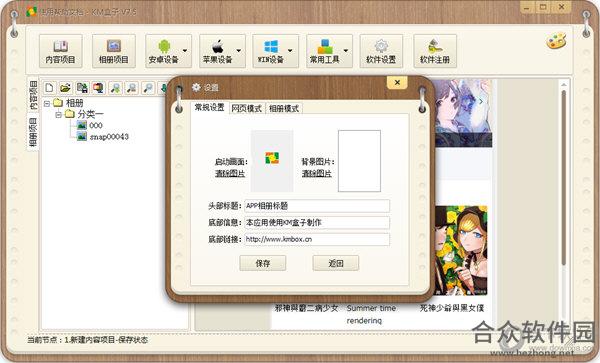
Task: Maximize the KM盒子 main window
Action: (x=543, y=7)
